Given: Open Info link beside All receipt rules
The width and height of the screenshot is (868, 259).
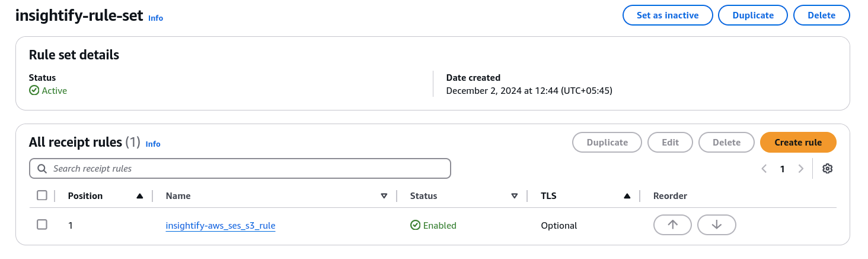Looking at the screenshot, I should (153, 144).
